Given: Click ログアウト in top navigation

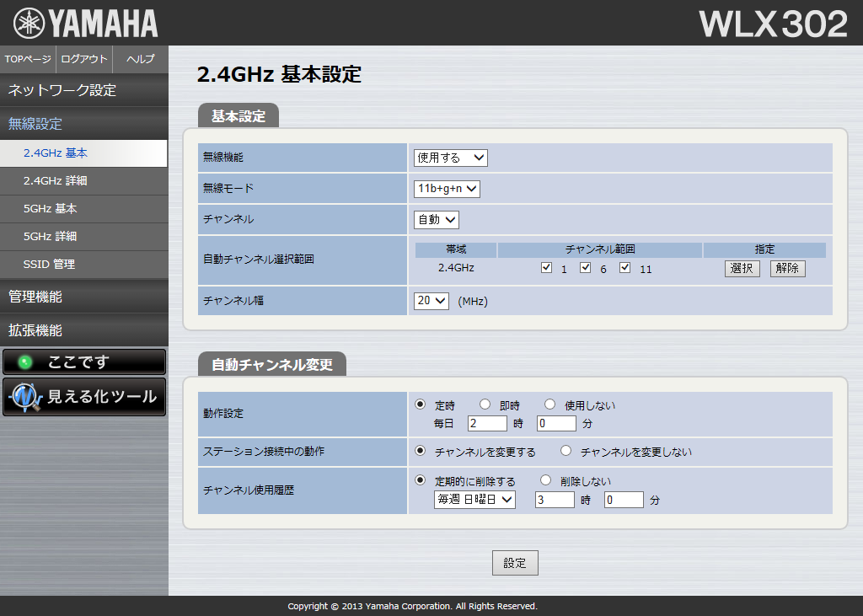Looking at the screenshot, I should (x=84, y=59).
